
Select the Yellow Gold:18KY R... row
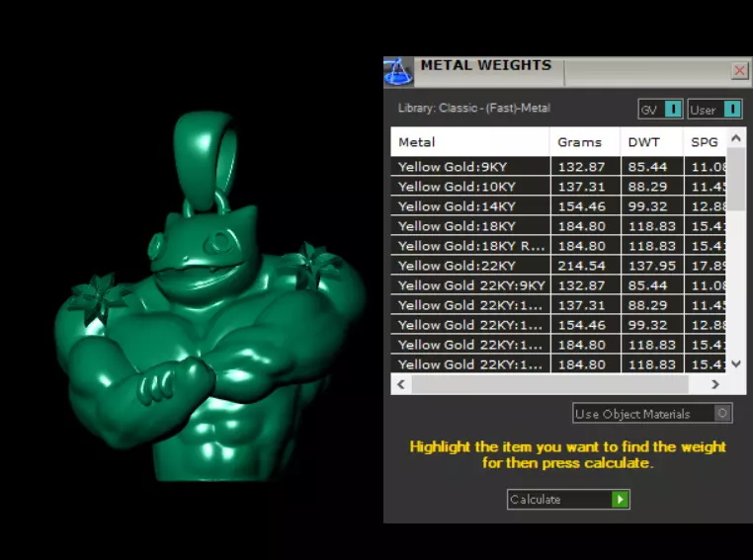(x=558, y=246)
